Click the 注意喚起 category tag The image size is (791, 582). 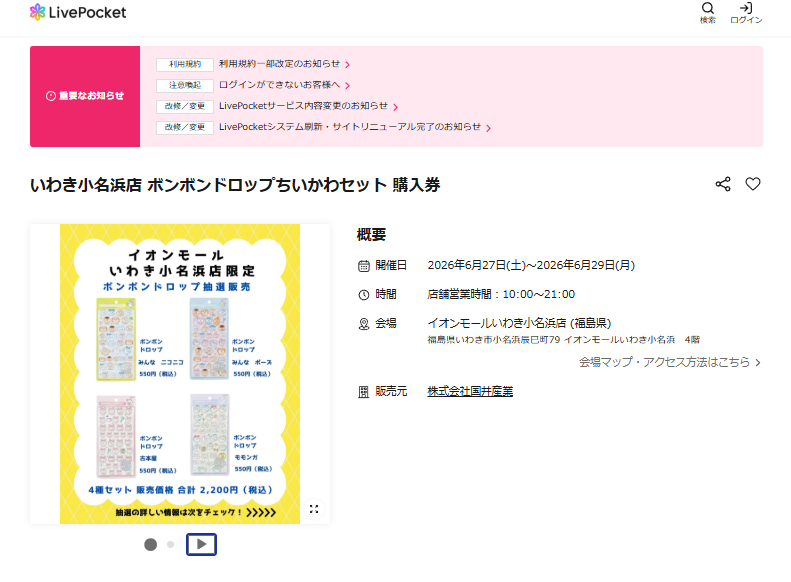click(x=185, y=85)
